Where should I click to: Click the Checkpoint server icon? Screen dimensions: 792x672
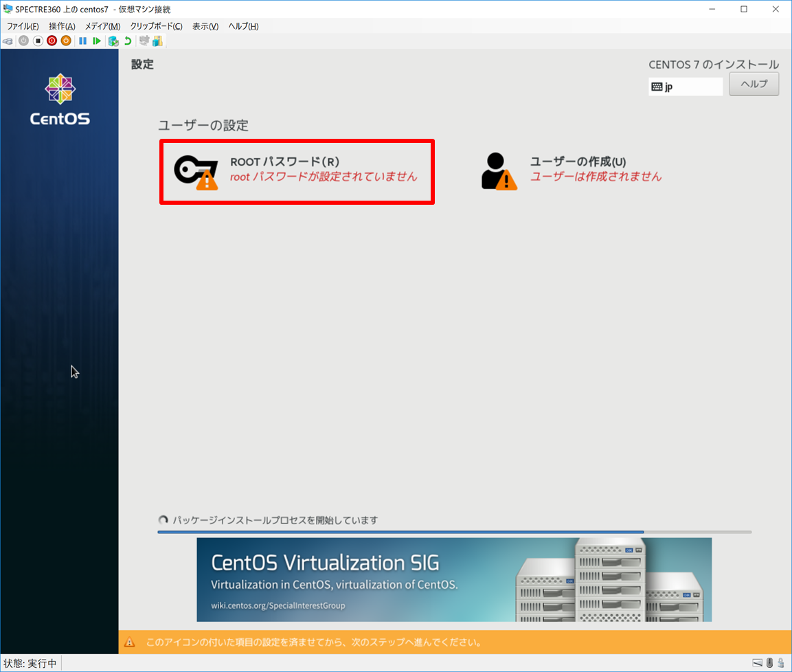[113, 41]
